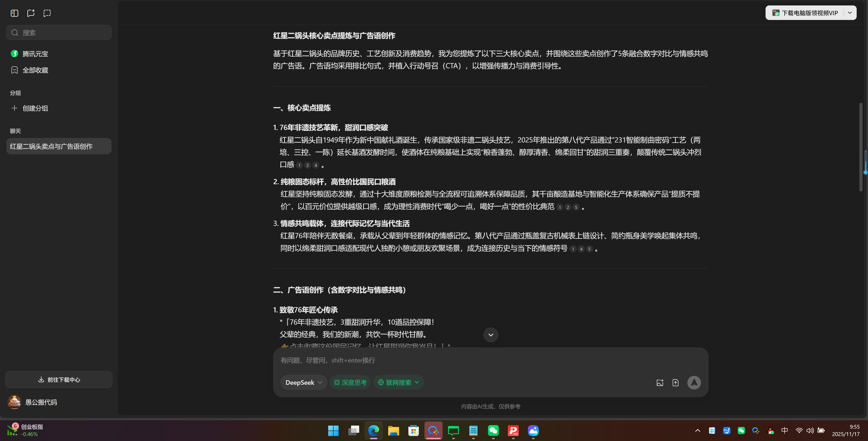Open WeChat from the taskbar
The width and height of the screenshot is (868, 441).
click(493, 431)
